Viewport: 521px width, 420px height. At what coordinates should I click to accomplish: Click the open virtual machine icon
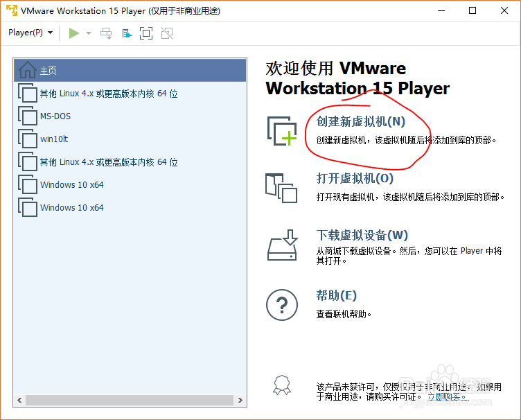pyautogui.click(x=281, y=188)
